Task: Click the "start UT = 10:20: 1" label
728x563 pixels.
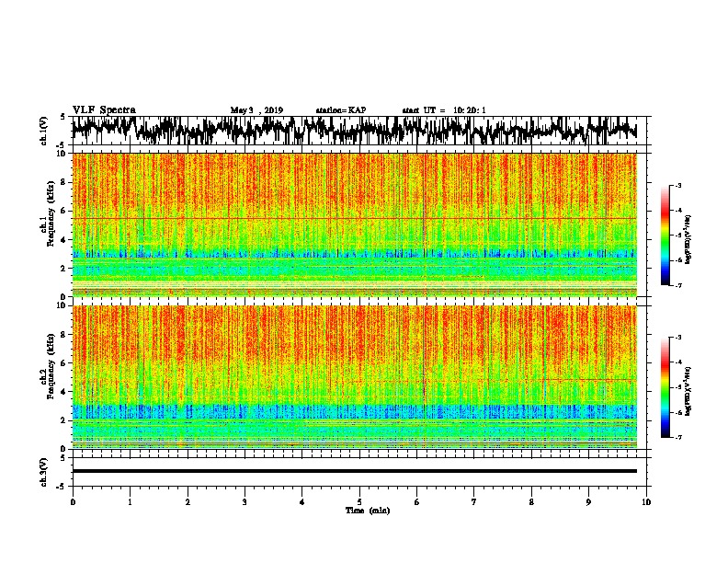Action: 444,110
